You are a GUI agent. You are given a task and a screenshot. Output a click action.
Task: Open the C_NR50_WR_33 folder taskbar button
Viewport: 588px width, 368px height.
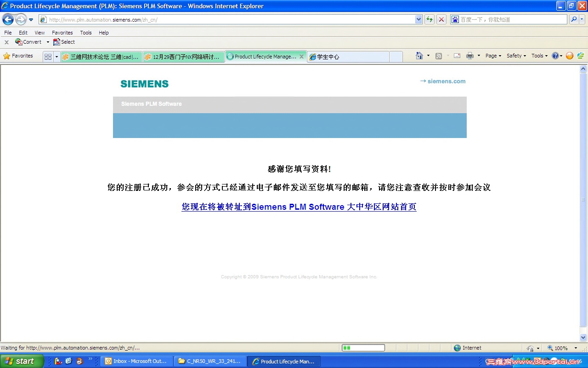[210, 361]
